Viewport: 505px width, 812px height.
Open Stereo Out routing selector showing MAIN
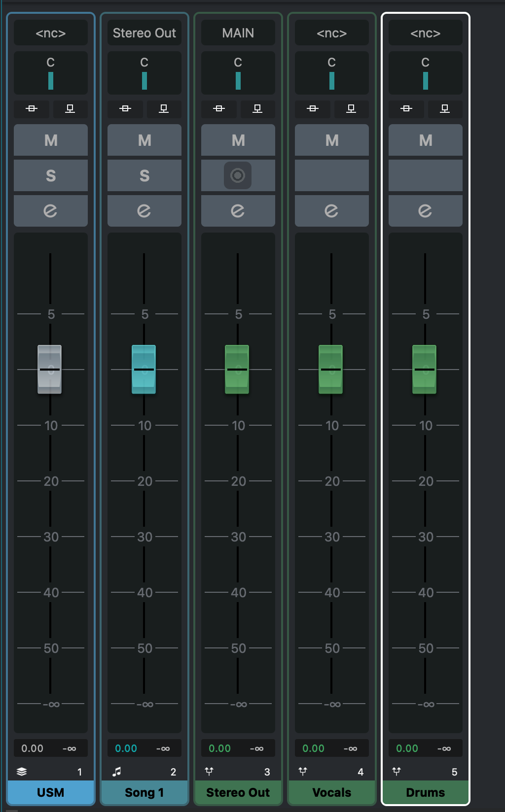pos(238,33)
